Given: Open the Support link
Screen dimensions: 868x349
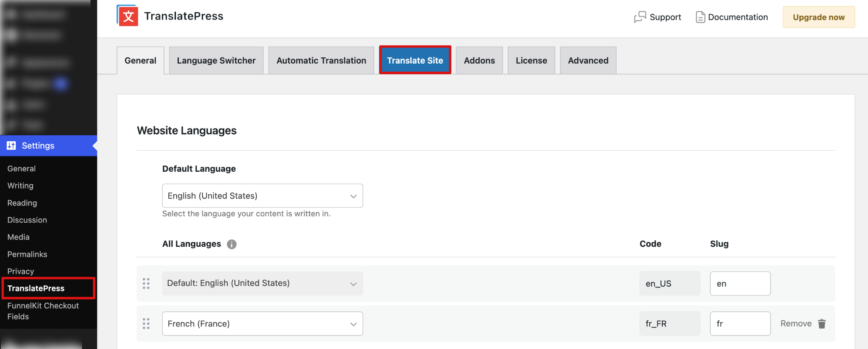Looking at the screenshot, I should (657, 17).
